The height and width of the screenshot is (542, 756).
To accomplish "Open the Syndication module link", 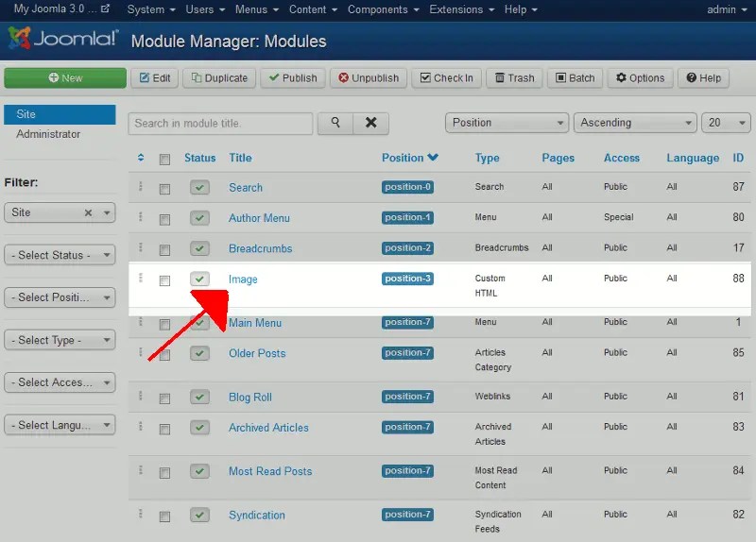I will [x=257, y=515].
